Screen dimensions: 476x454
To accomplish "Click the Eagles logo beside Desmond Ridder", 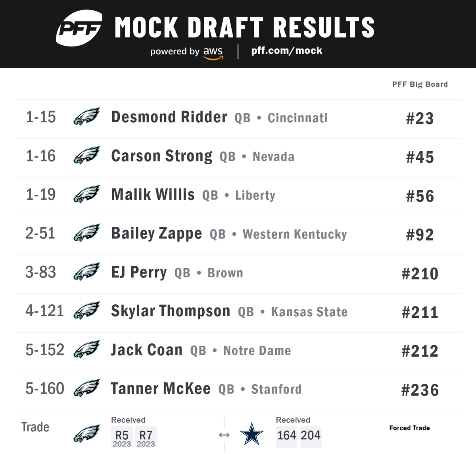I will point(87,117).
